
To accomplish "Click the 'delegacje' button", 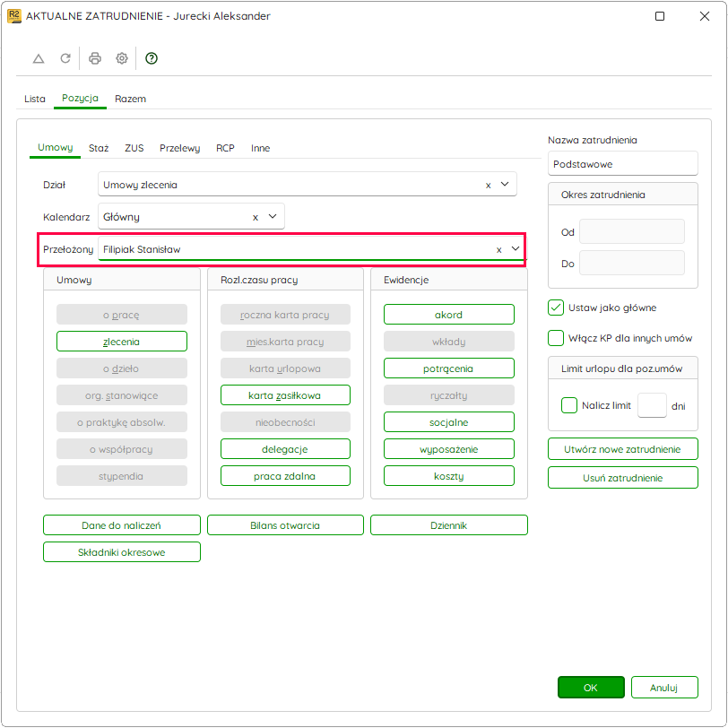I will tap(285, 449).
